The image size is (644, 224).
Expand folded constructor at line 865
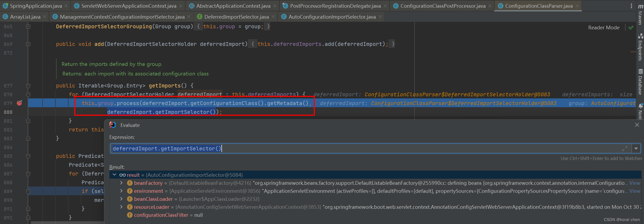pyautogui.click(x=28, y=26)
